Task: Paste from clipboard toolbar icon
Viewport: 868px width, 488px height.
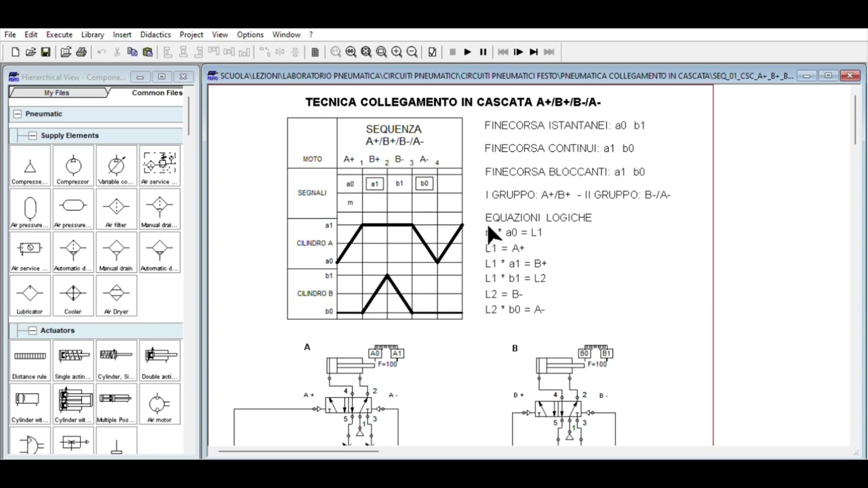Action: (x=147, y=52)
